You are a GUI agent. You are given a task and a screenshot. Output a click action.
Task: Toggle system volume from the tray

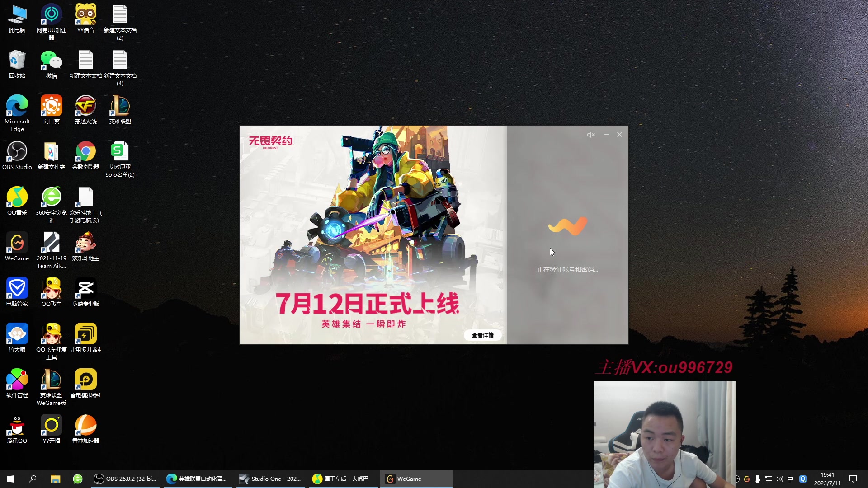point(779,479)
